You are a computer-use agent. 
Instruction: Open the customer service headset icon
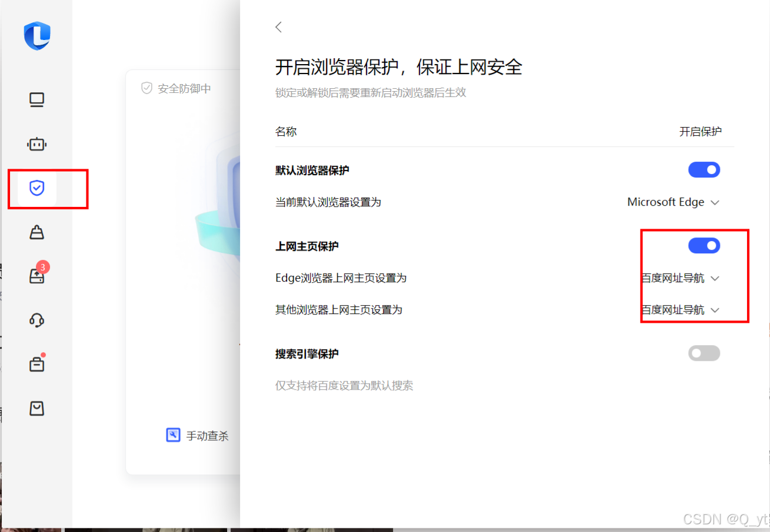coord(37,320)
